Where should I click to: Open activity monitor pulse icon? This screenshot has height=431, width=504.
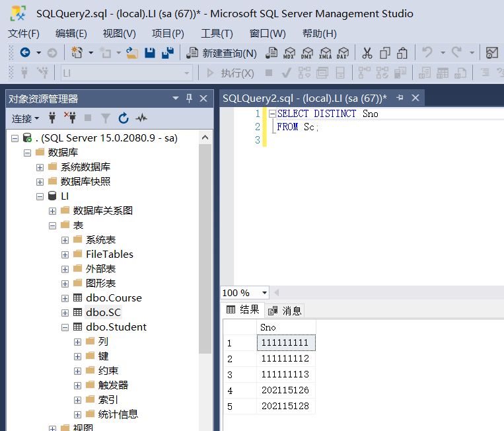(x=141, y=118)
